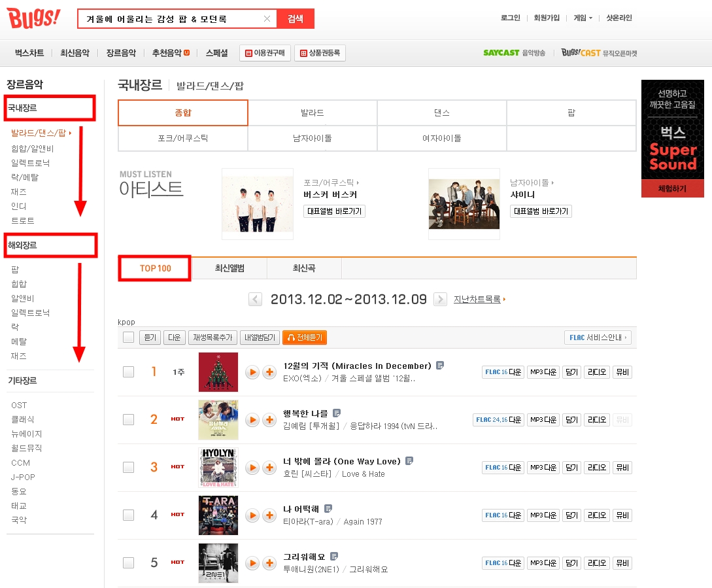The width and height of the screenshot is (712, 588).
Task: Open the 샤이니 artist photo thumbnail
Action: click(x=464, y=204)
